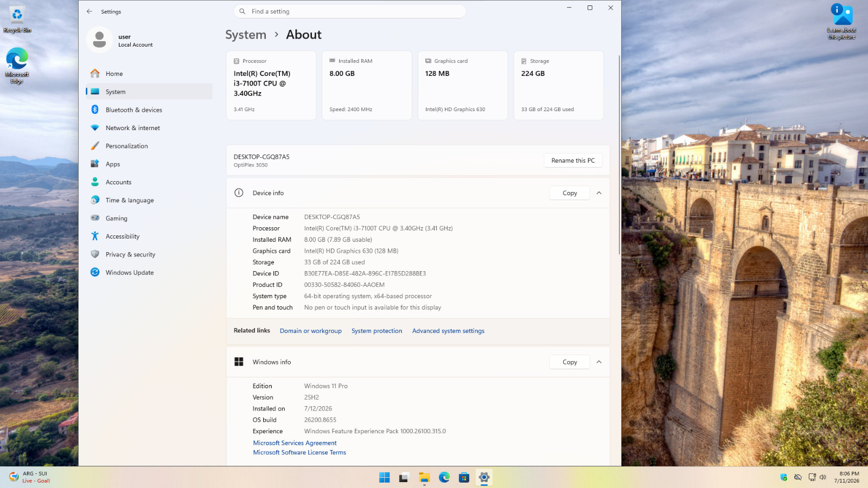Viewport: 868px width, 488px height.
Task: Open the Domain or workgroup link
Action: pos(311,331)
